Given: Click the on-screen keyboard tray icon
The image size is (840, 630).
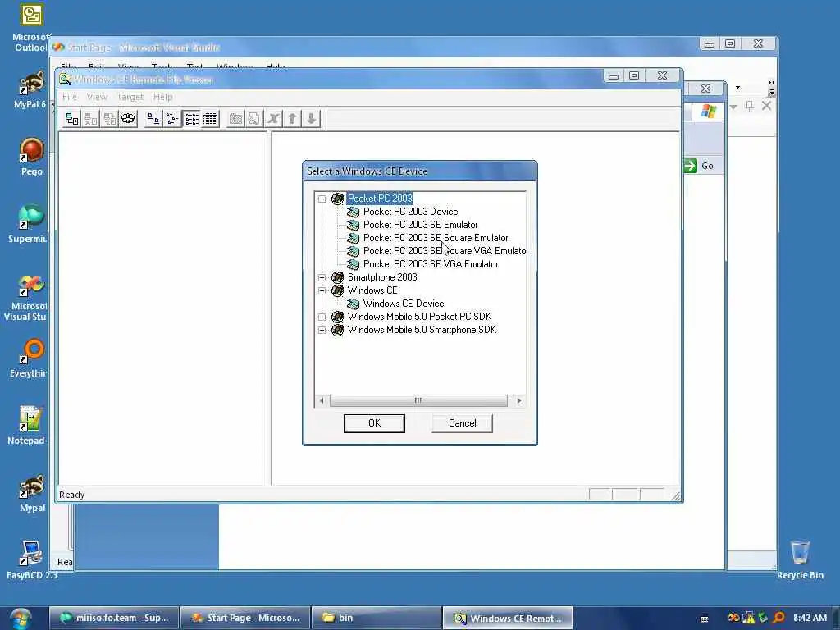Looking at the screenshot, I should pos(705,619).
